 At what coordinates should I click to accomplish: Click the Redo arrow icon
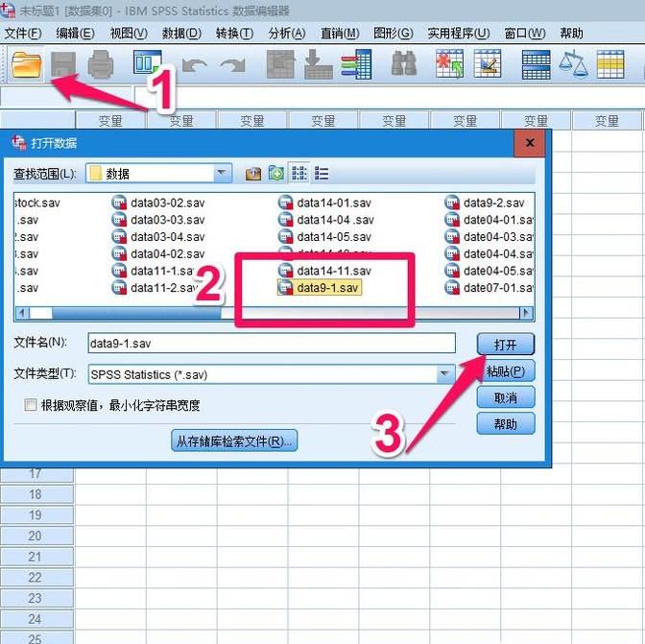point(232,65)
